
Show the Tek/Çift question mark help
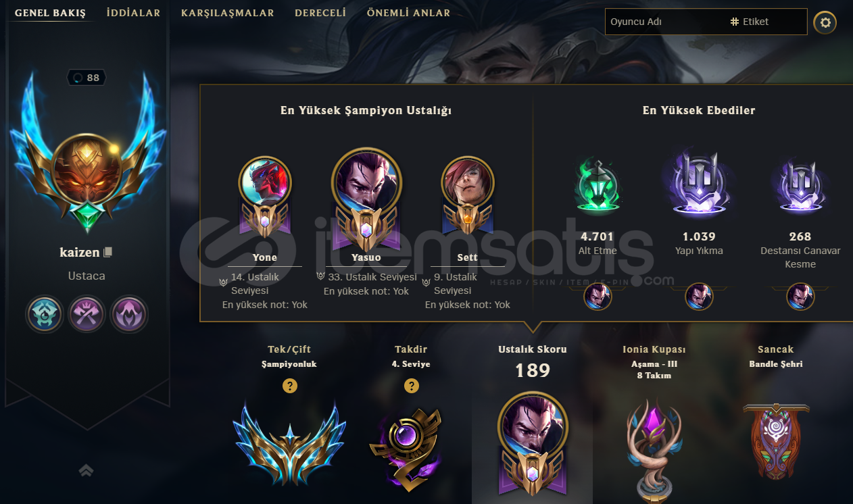[289, 386]
